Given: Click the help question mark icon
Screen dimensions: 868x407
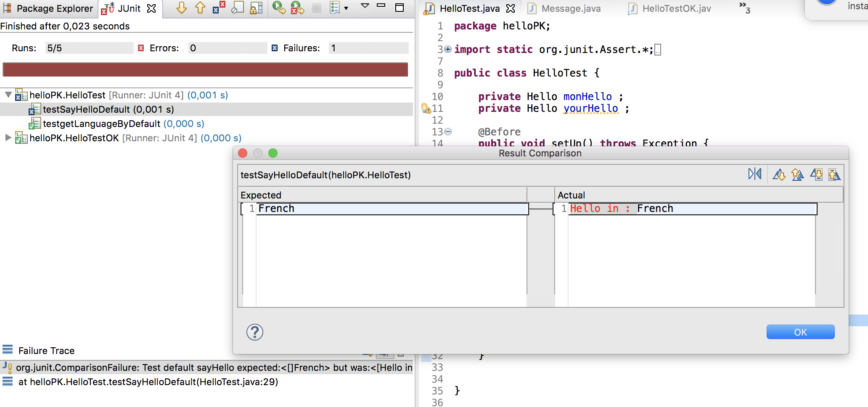Looking at the screenshot, I should coord(254,332).
